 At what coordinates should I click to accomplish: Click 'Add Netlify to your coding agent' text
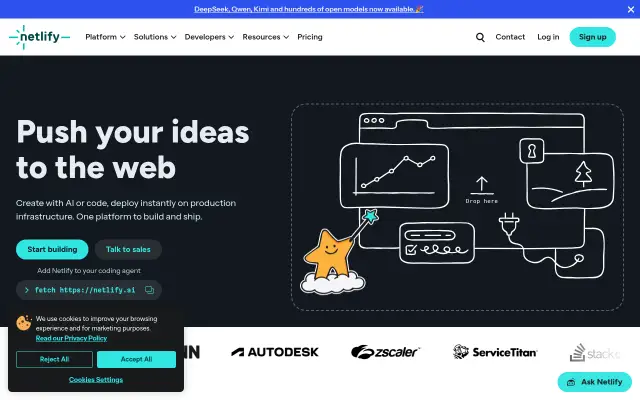point(89,271)
